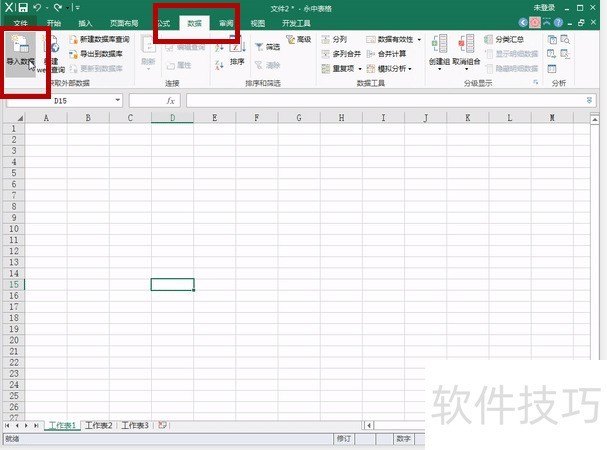607x450 pixels.
Task: Click 导出到数据库 export to database
Action: 96,54
